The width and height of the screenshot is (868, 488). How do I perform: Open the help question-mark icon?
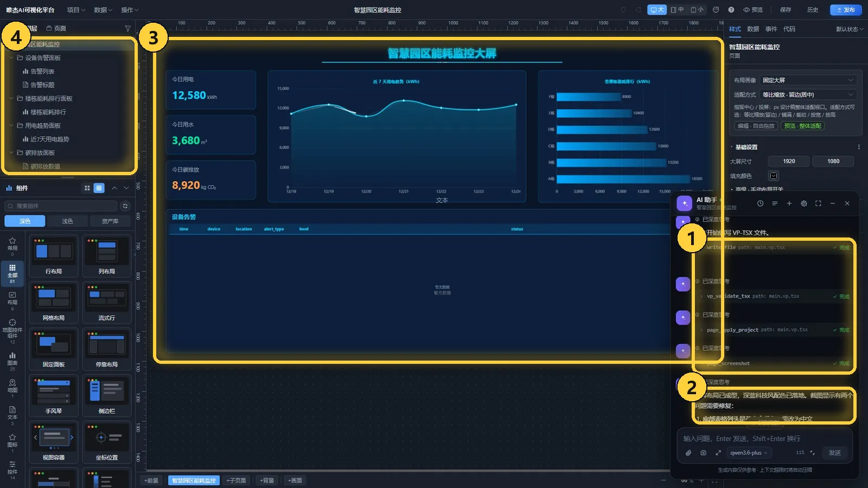click(x=731, y=10)
